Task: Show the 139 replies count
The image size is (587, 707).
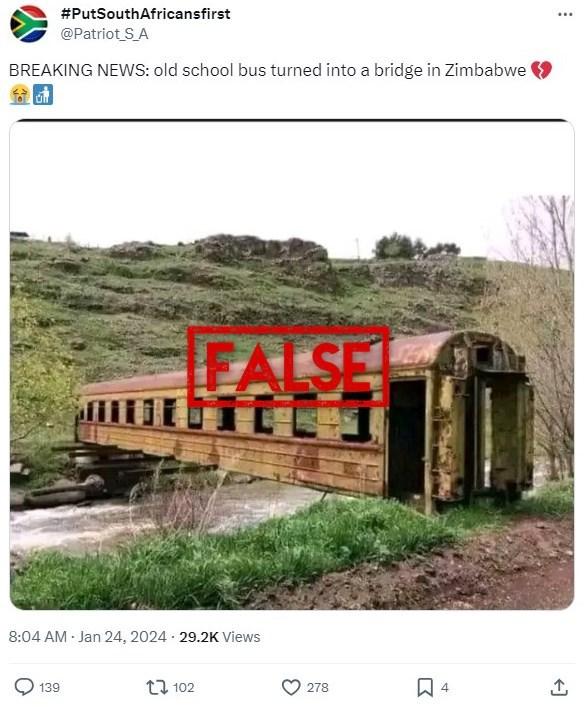Action: click(x=49, y=688)
